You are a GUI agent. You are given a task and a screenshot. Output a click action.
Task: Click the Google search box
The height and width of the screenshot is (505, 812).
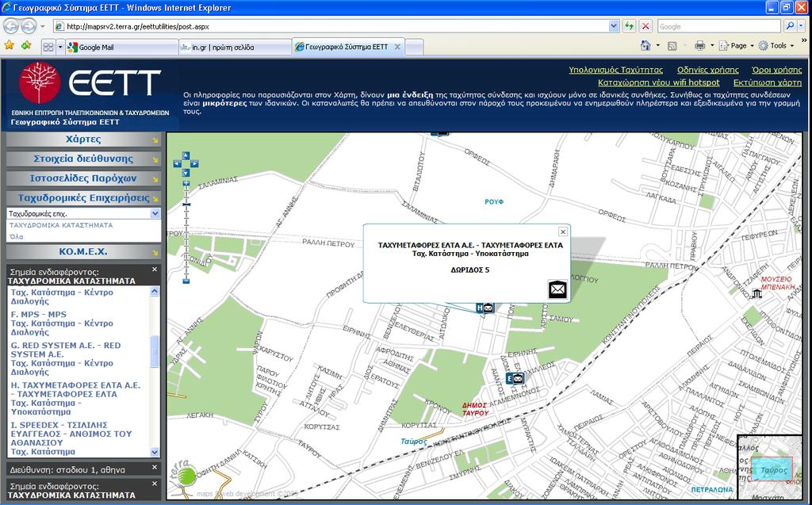point(718,26)
